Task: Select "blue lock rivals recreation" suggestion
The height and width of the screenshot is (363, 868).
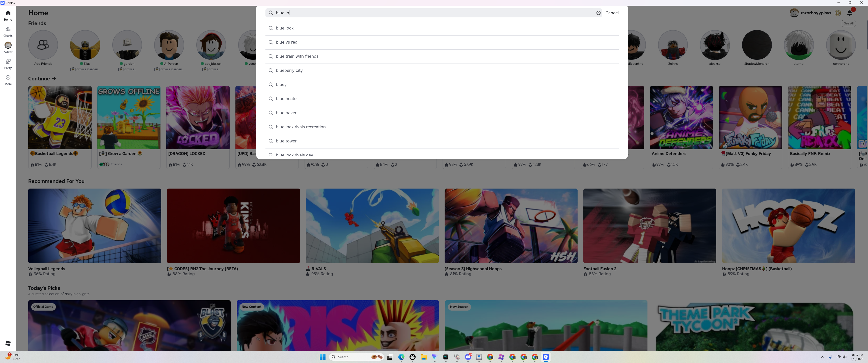Action: (442, 127)
